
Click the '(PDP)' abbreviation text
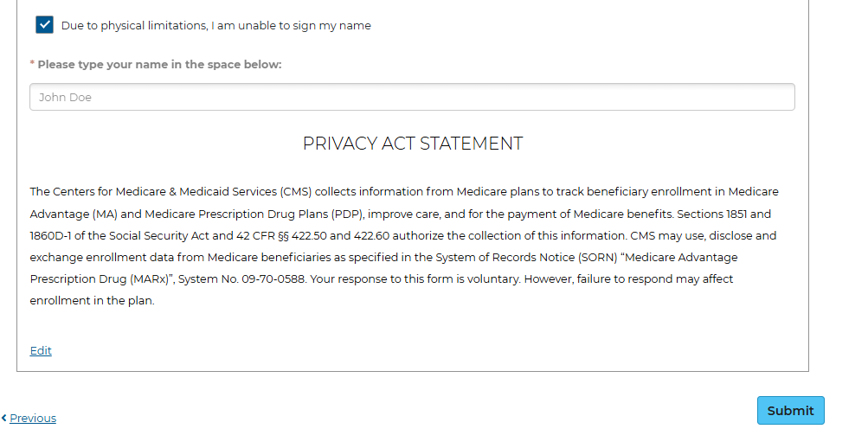[x=348, y=214]
